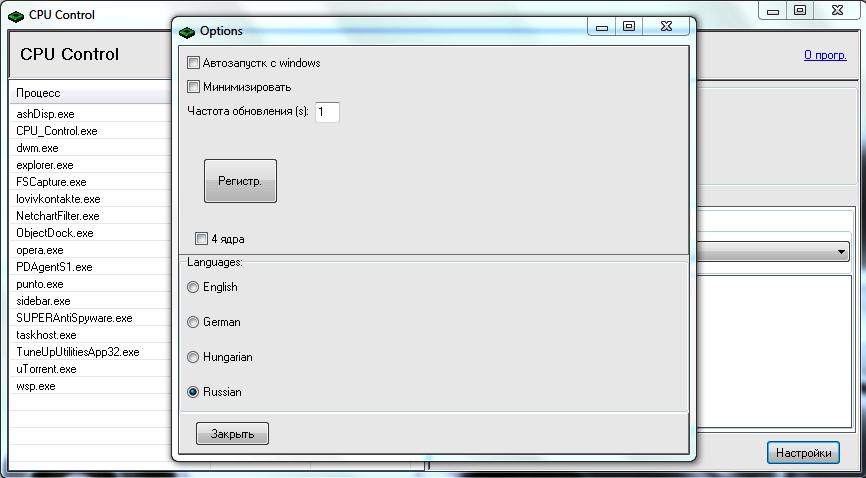The height and width of the screenshot is (478, 866).
Task: Open Настройки in CPU Control window
Action: coord(804,453)
